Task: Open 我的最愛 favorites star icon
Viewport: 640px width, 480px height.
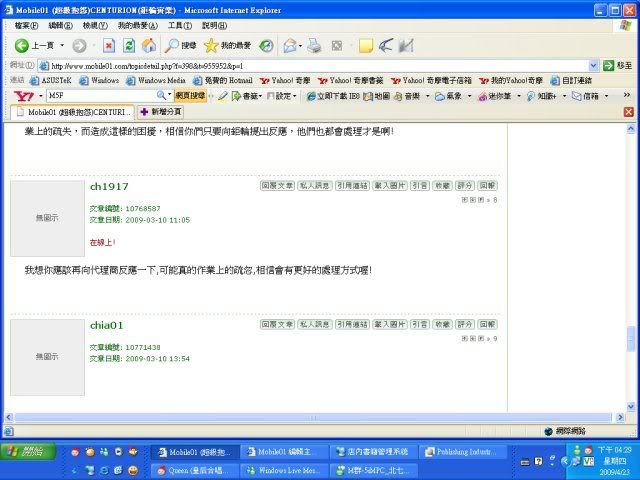Action: (226, 46)
